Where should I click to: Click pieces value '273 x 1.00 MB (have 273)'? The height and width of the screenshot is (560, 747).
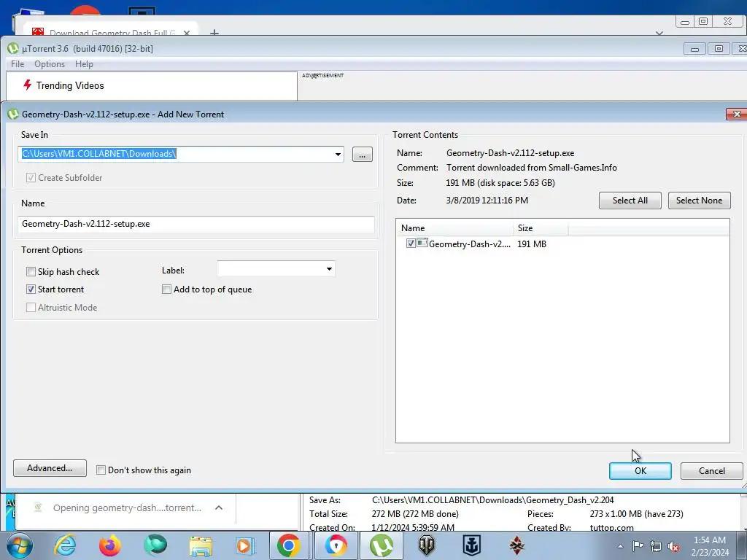(x=636, y=514)
